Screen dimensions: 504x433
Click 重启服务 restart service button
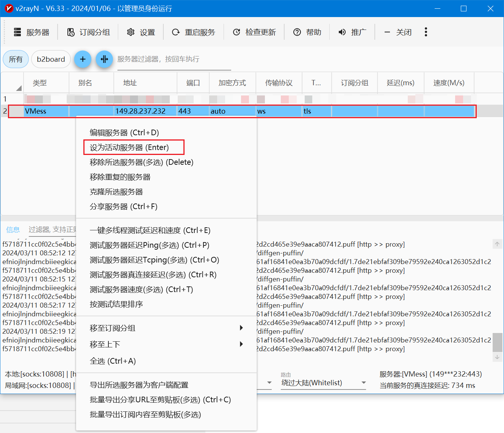[193, 32]
